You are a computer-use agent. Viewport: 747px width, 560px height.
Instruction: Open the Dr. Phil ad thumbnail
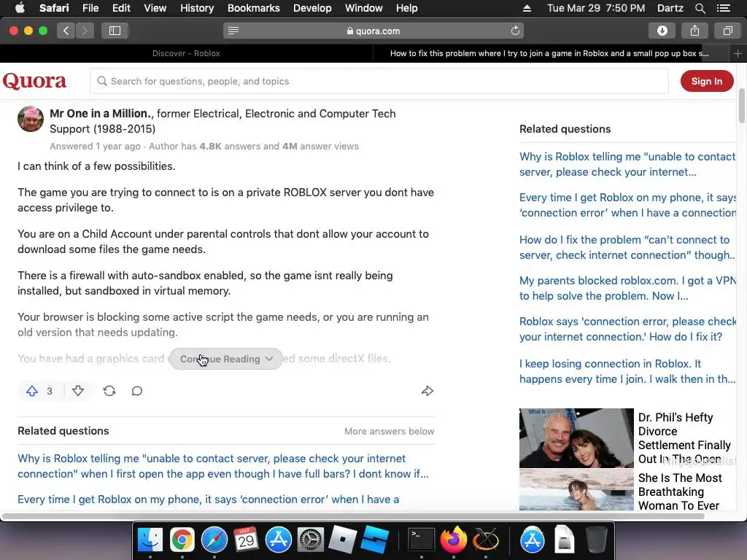[576, 438]
